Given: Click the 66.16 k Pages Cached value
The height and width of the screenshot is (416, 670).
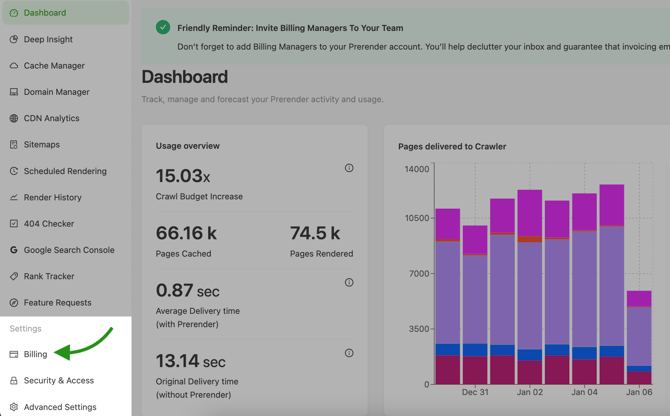Looking at the screenshot, I should tap(186, 233).
